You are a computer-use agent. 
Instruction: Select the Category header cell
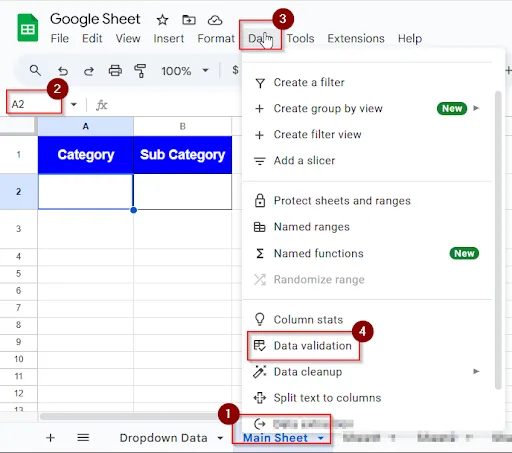pos(86,155)
